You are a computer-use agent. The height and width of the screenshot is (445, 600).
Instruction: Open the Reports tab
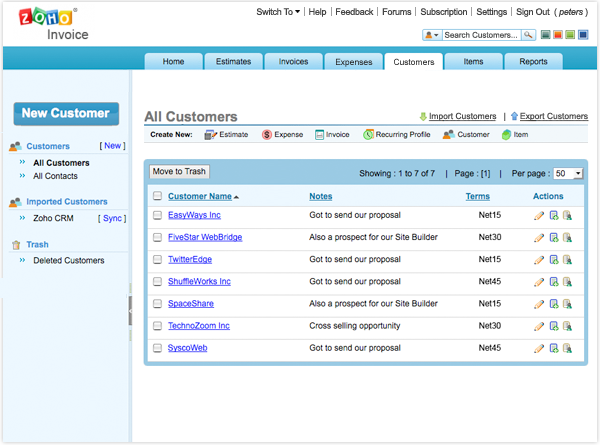point(533,62)
